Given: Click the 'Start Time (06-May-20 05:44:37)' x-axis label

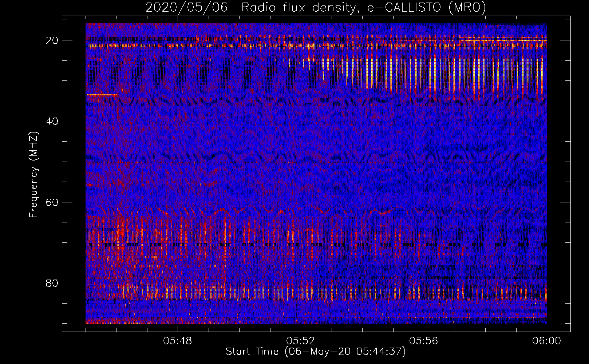Looking at the screenshot, I should pyautogui.click(x=316, y=352).
